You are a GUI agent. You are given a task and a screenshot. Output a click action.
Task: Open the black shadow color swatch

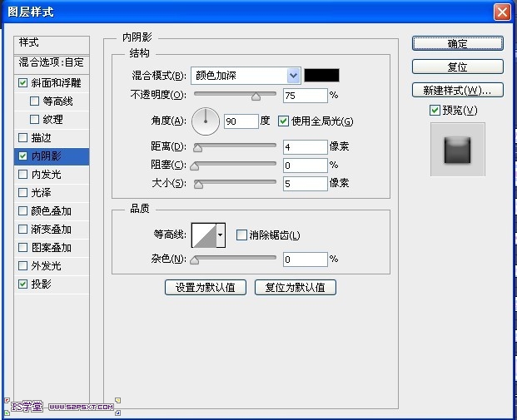point(321,75)
